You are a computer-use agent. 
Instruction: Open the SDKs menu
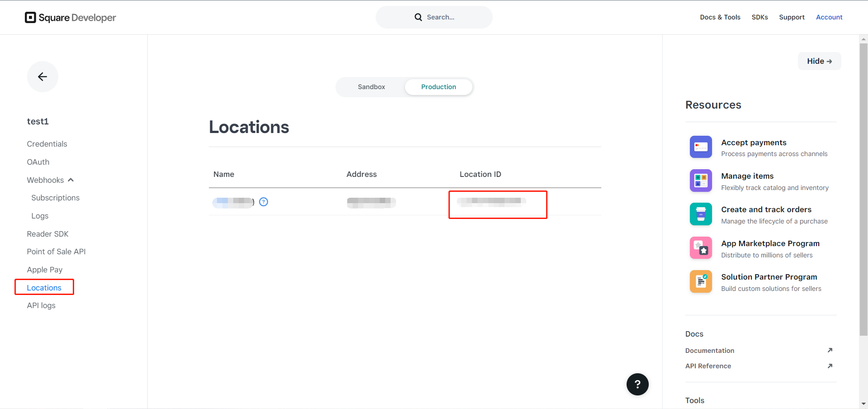pyautogui.click(x=759, y=17)
